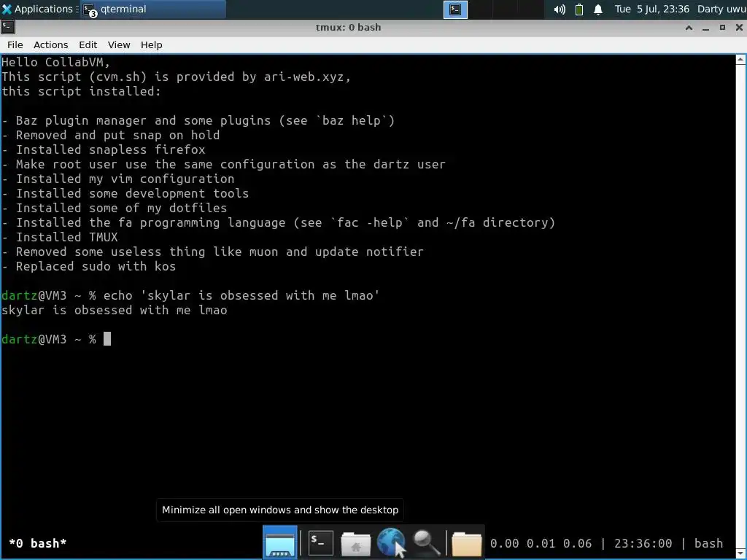Click the echo command line text
Image resolution: width=747 pixels, height=560 pixels.
point(241,296)
